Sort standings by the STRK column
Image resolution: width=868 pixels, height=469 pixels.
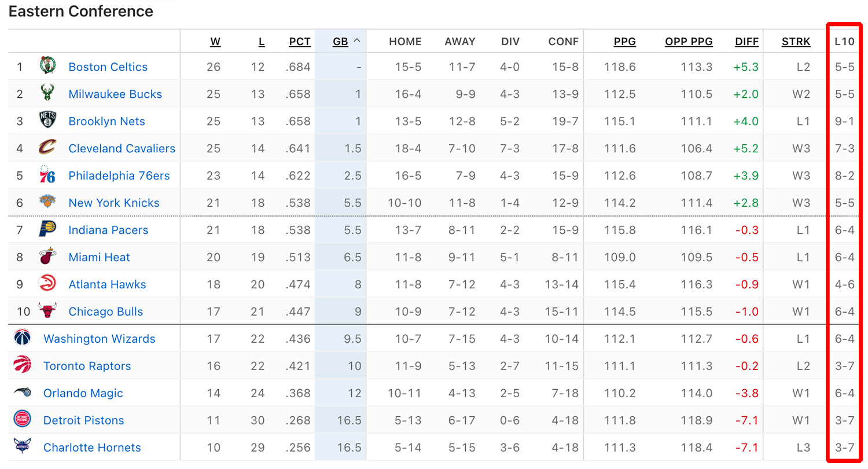click(796, 41)
